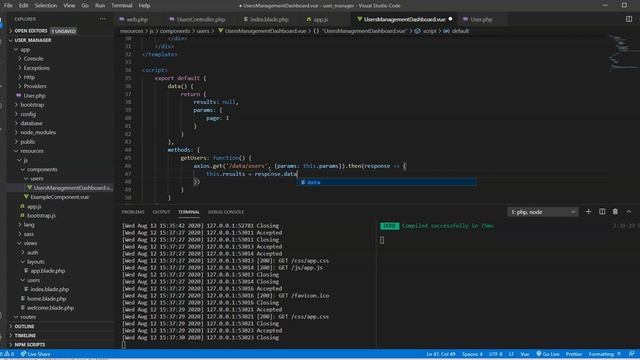This screenshot has height=360, width=640.
Task: Split the editor right
Action: tap(629, 19)
